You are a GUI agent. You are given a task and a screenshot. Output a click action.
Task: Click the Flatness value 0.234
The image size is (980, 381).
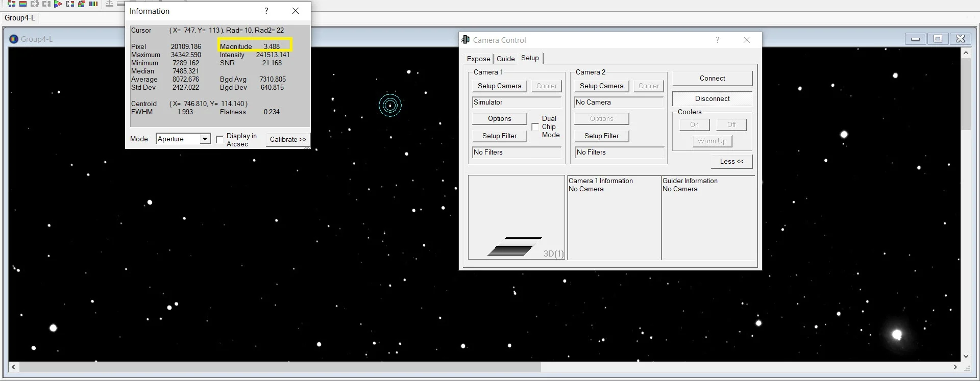(272, 112)
